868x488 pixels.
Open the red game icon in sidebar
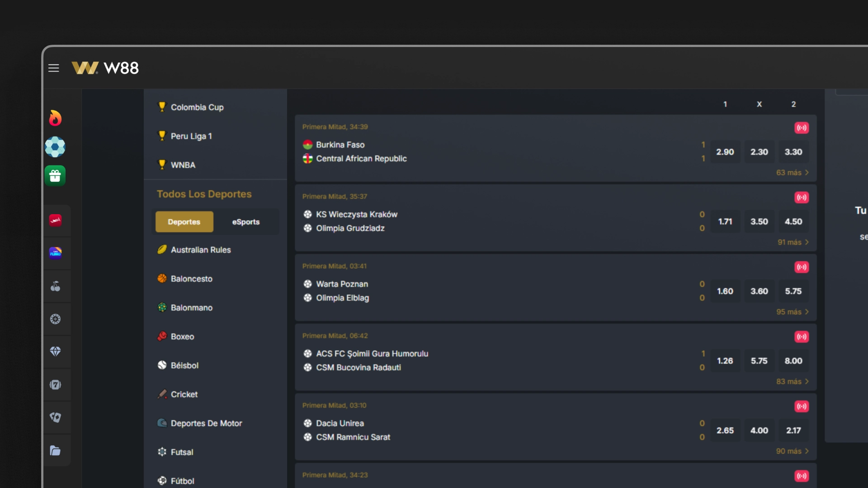[x=56, y=220]
